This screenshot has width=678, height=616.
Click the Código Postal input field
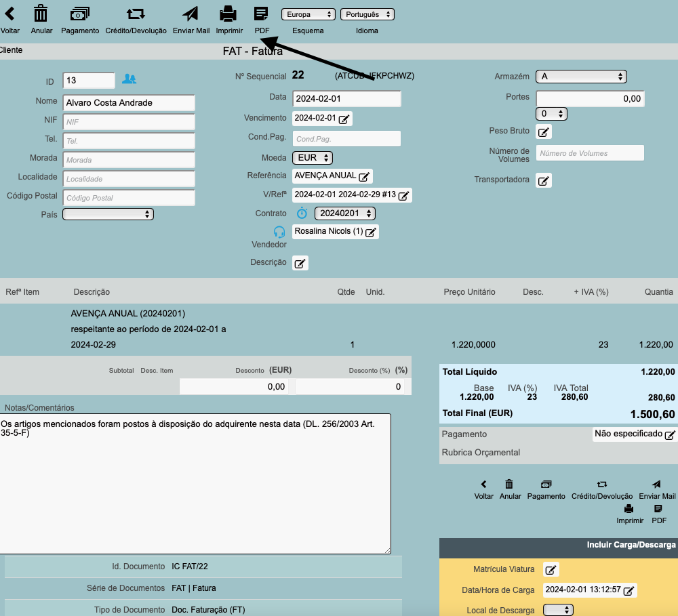tap(129, 198)
